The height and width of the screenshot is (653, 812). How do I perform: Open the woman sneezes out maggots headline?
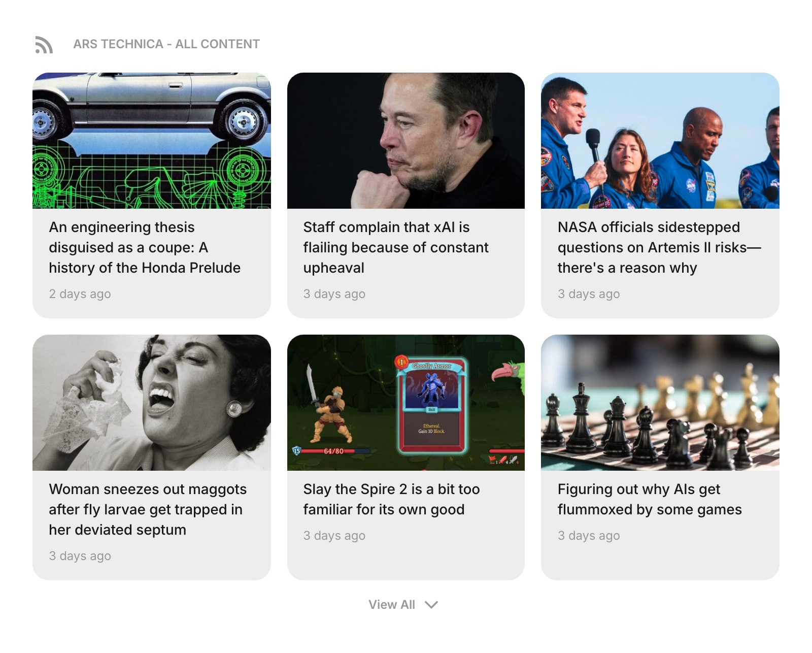pyautogui.click(x=148, y=509)
